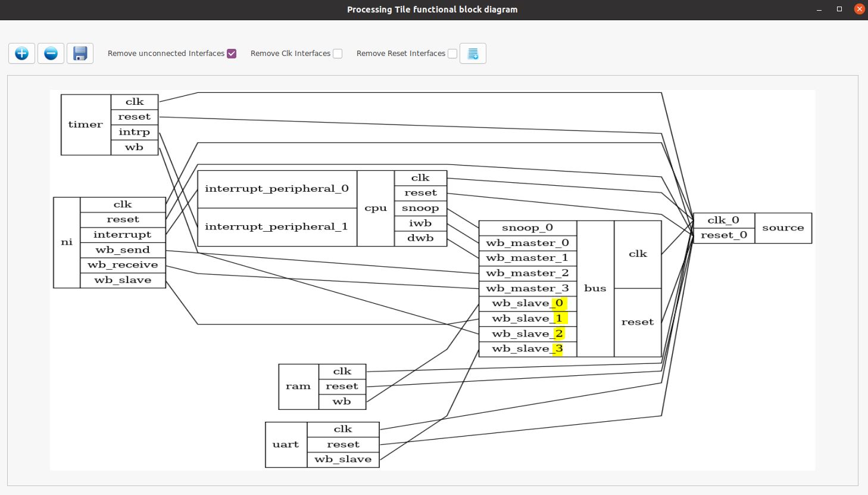This screenshot has height=495, width=868.
Task: Save the diagram with the floppy disk icon
Action: [80, 54]
